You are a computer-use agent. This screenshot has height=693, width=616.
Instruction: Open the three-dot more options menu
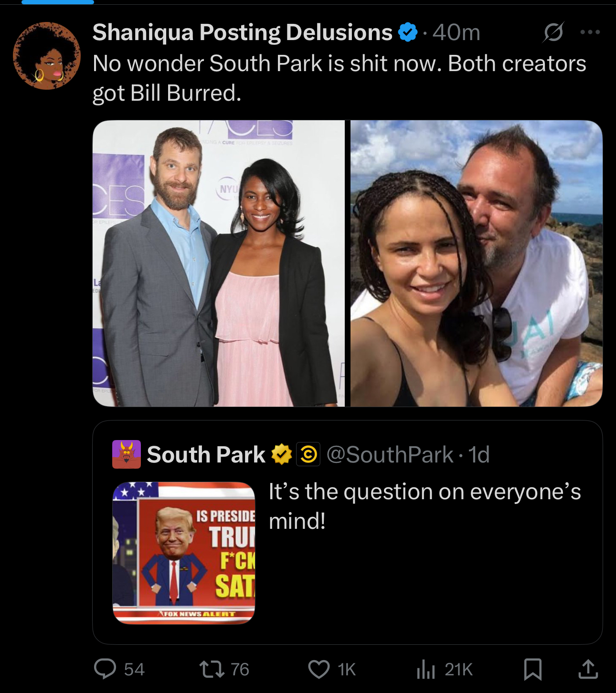point(590,32)
